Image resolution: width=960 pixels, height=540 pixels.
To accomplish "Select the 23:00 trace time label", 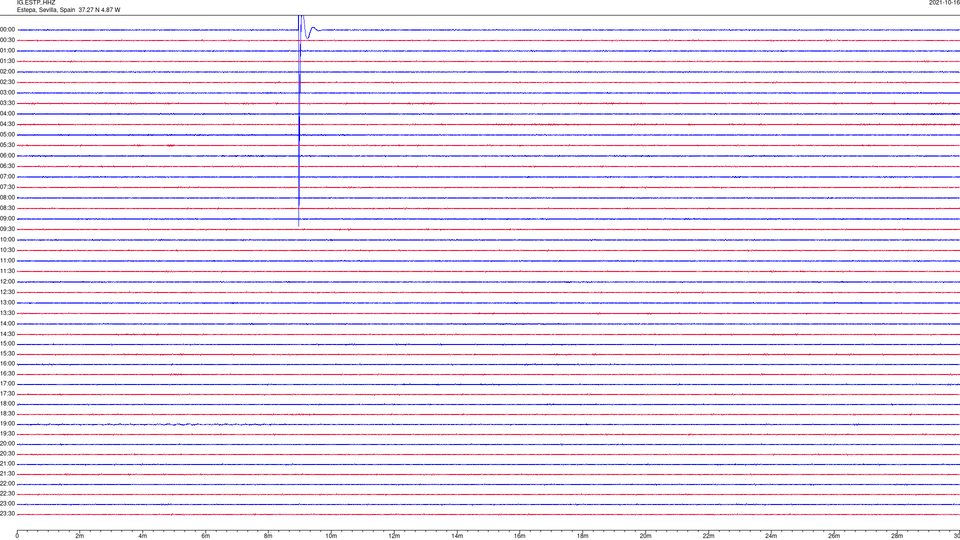I will point(7,504).
